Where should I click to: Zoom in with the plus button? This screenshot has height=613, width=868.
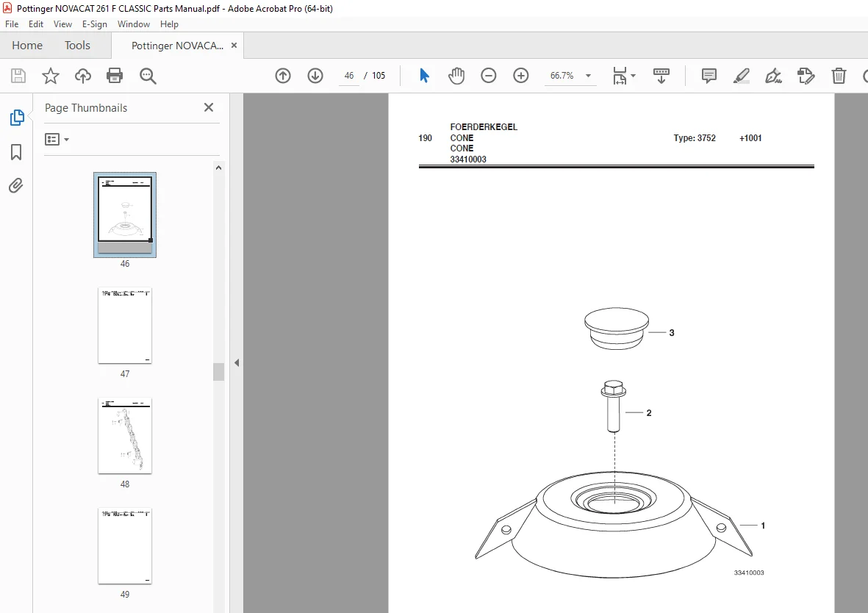pos(521,75)
